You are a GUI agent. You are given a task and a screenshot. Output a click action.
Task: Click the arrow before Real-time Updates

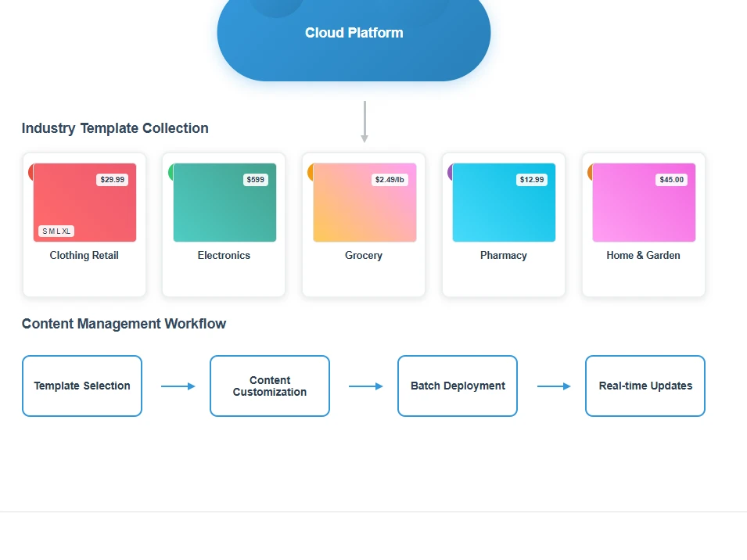point(554,386)
